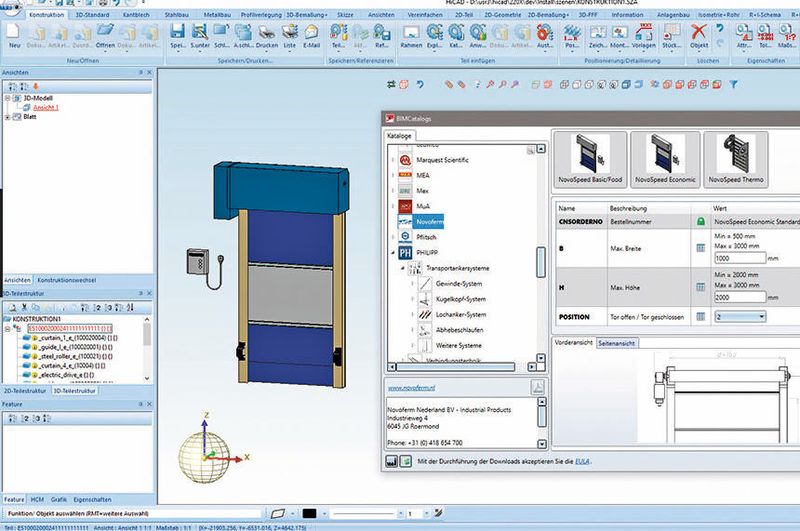Collapse the Transportankersysteme node
800x531 pixels.
403,268
